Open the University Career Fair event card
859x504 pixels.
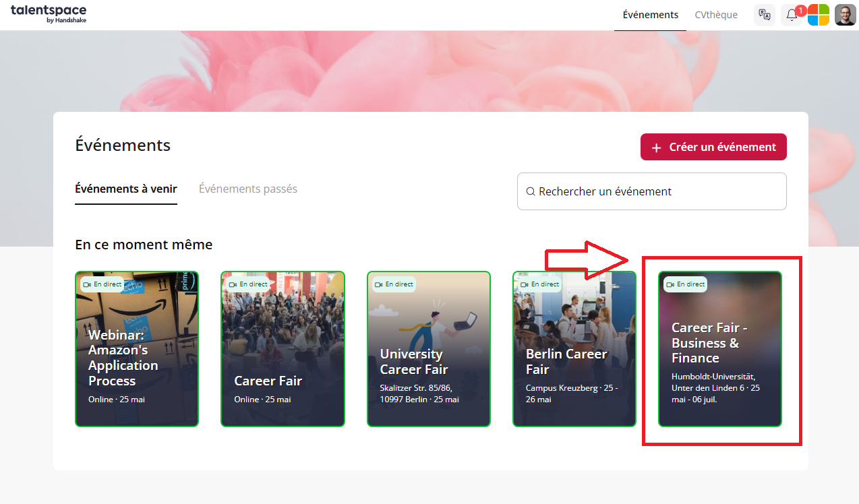429,349
